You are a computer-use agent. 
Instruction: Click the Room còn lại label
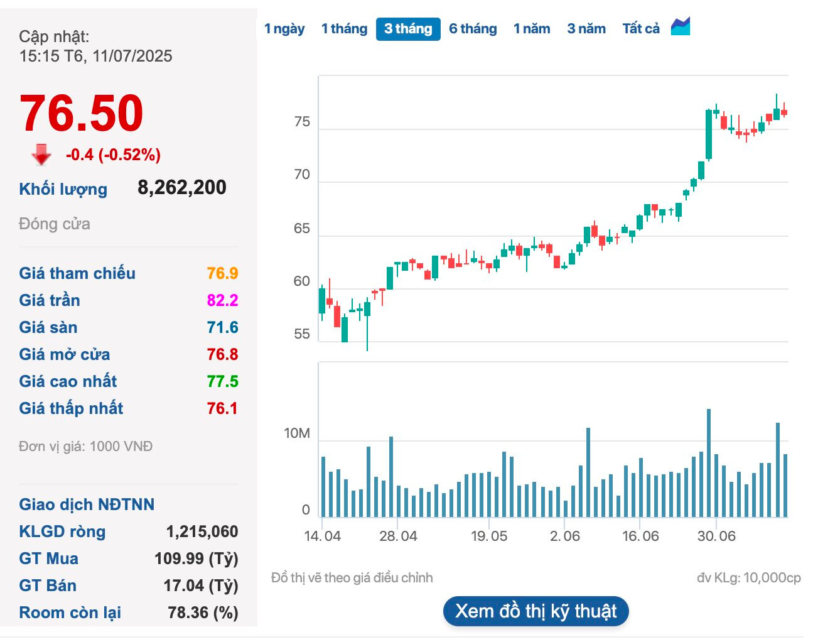tap(70, 612)
